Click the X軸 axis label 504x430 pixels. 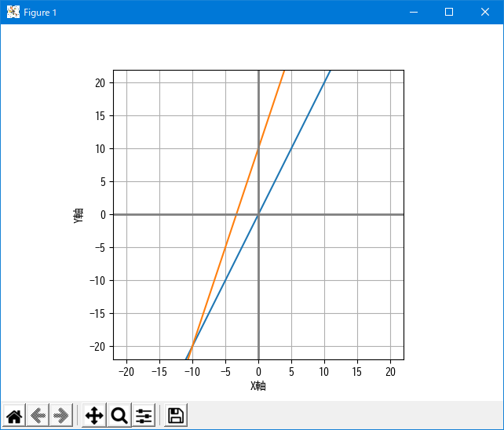point(258,385)
